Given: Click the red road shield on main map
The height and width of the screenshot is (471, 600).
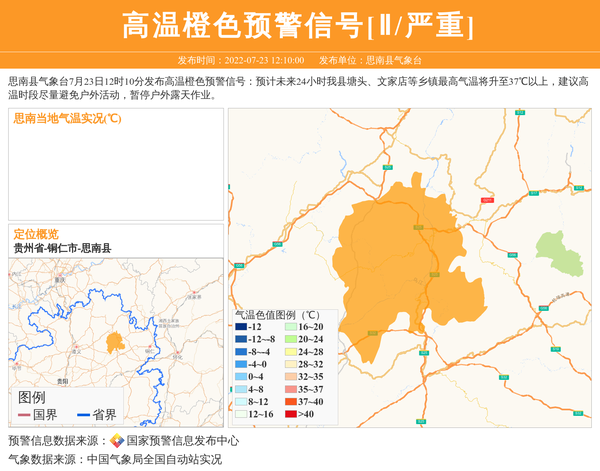Looking at the screenshot, I should 487,200.
